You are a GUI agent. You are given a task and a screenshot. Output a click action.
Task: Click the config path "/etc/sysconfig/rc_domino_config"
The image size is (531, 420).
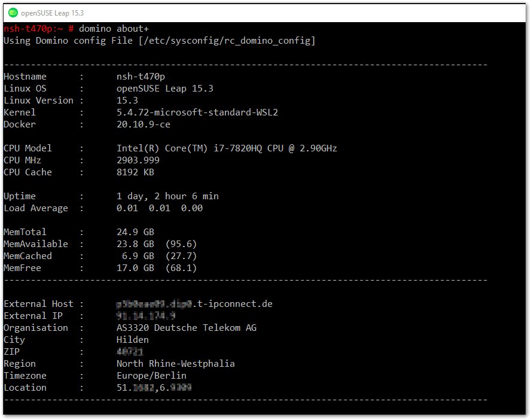pyautogui.click(x=227, y=41)
